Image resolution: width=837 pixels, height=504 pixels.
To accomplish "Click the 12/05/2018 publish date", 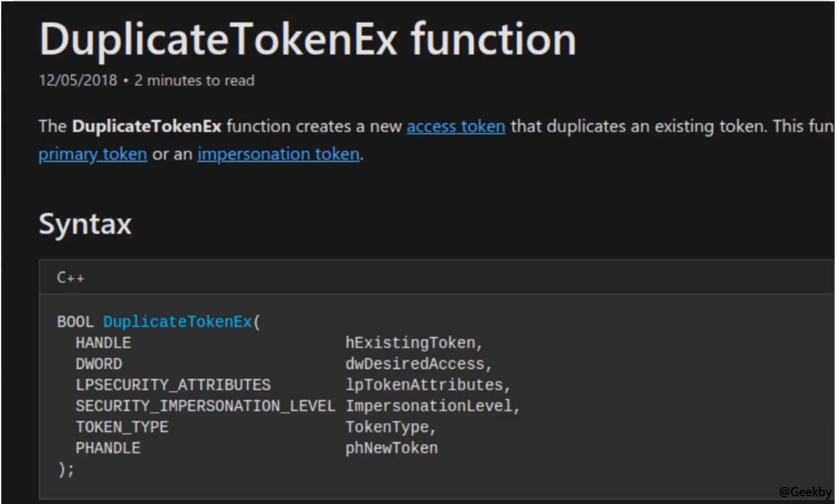I will 78,80.
